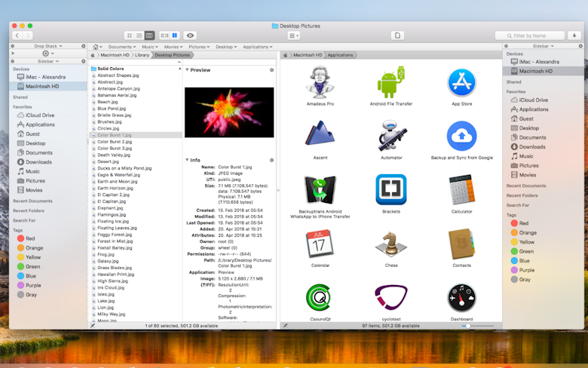
Task: Select the Chess application icon
Action: 391,244
